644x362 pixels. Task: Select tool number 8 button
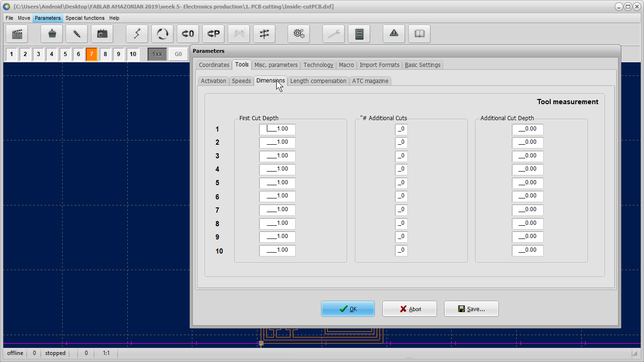pos(105,54)
